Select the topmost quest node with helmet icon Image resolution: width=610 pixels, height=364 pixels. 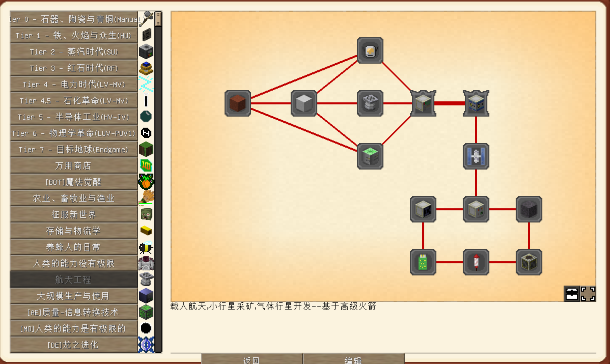tap(370, 50)
